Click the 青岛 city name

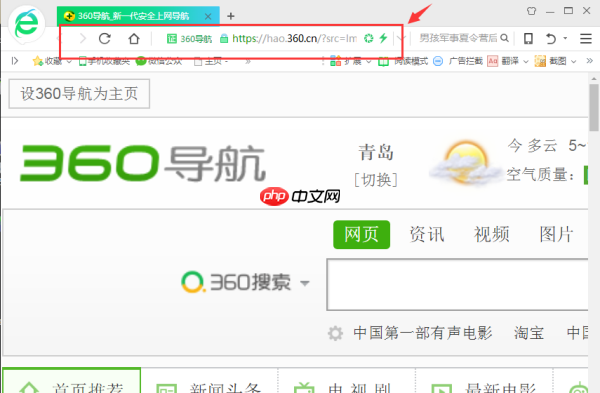click(375, 152)
